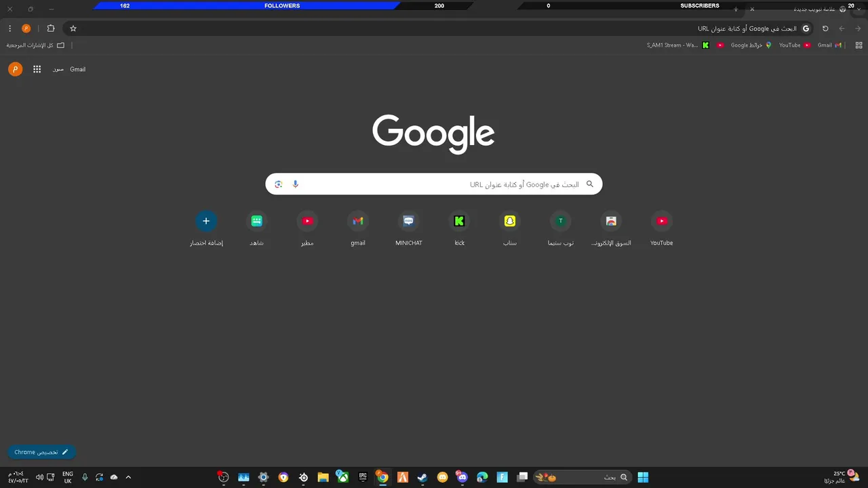The image size is (868, 488).
Task: Open Epic Games Launcher from the taskbar
Action: [363, 477]
